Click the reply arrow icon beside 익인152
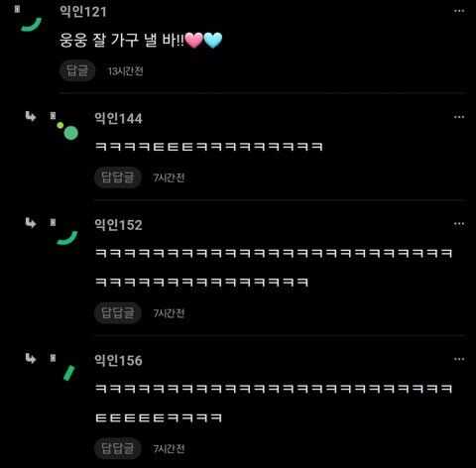The height and width of the screenshot is (468, 476). click(x=31, y=223)
